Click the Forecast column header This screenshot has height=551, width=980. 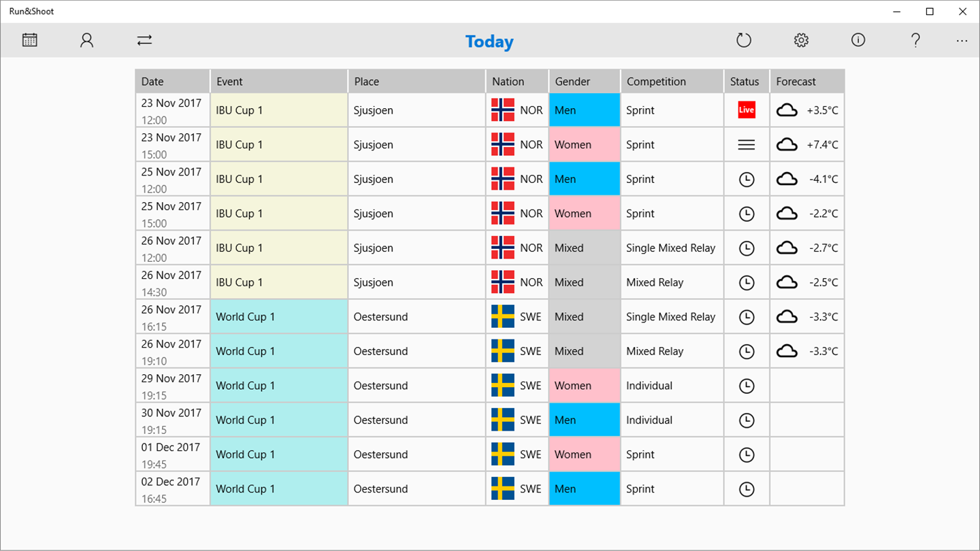[x=807, y=81]
